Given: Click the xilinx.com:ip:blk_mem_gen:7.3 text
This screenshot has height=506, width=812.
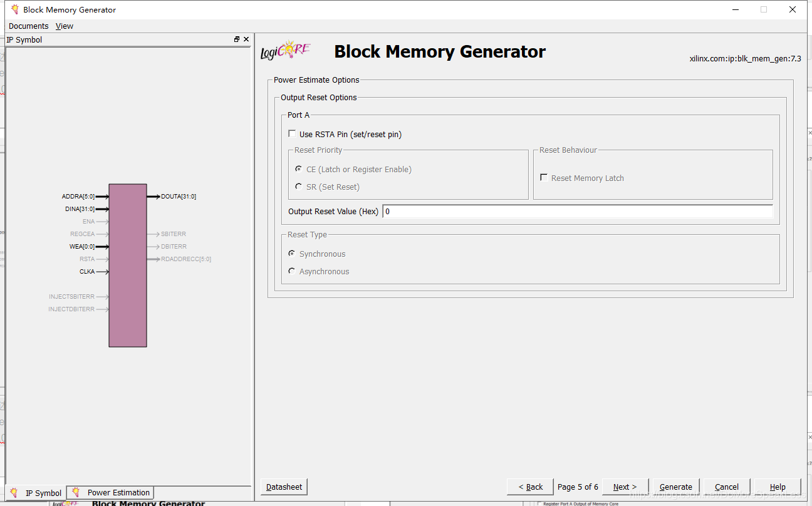Looking at the screenshot, I should (x=745, y=59).
